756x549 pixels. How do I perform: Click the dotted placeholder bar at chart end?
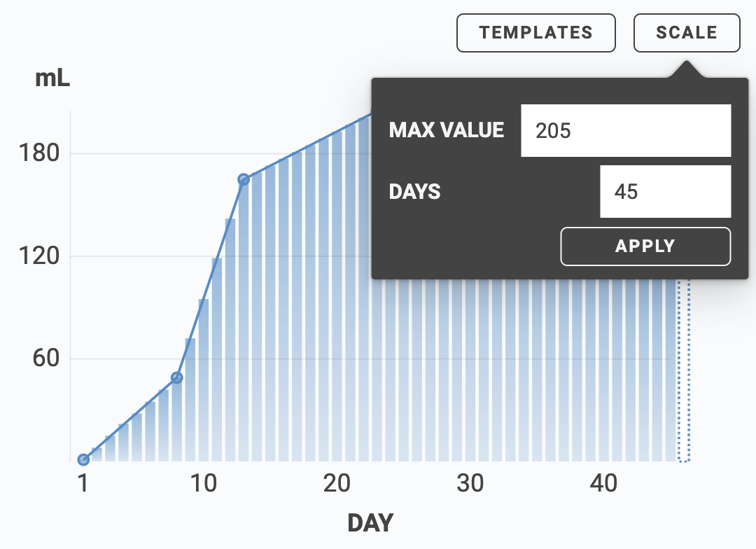pos(684,371)
